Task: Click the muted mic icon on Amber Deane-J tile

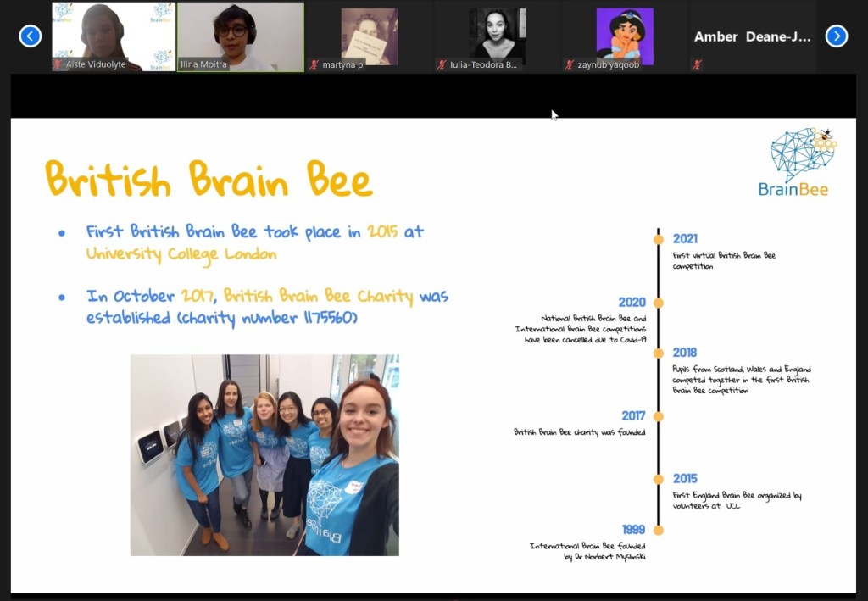Action: pos(697,64)
